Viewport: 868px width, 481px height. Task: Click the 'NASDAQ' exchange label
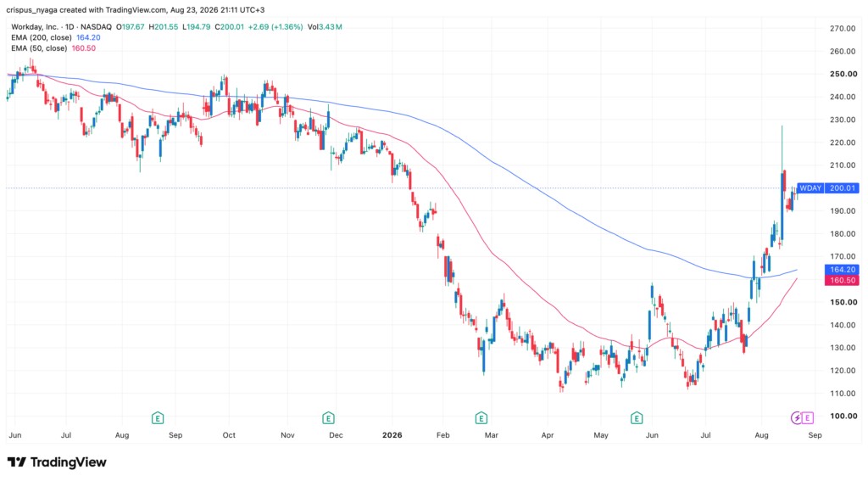[x=97, y=26]
